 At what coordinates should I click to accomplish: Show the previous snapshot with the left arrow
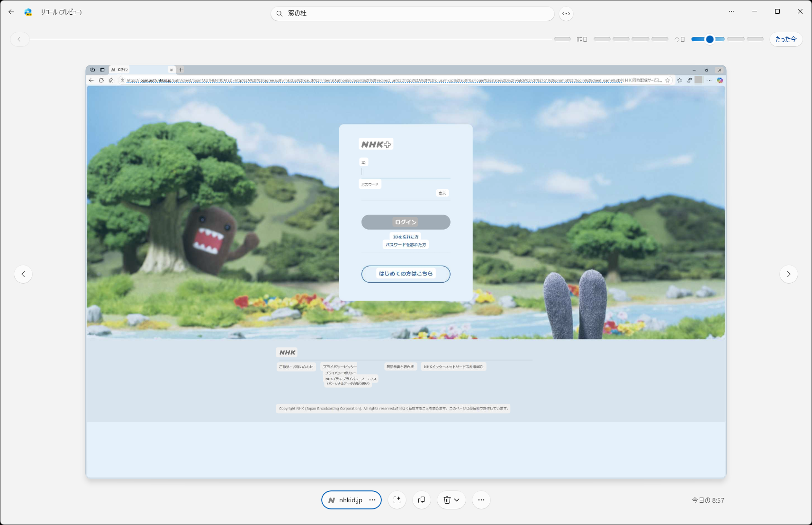click(23, 274)
